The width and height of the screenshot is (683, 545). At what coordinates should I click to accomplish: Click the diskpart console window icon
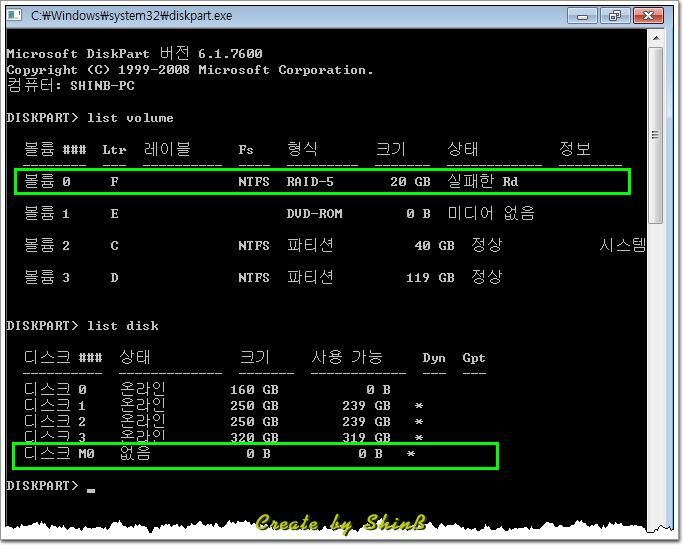pyautogui.click(x=14, y=15)
